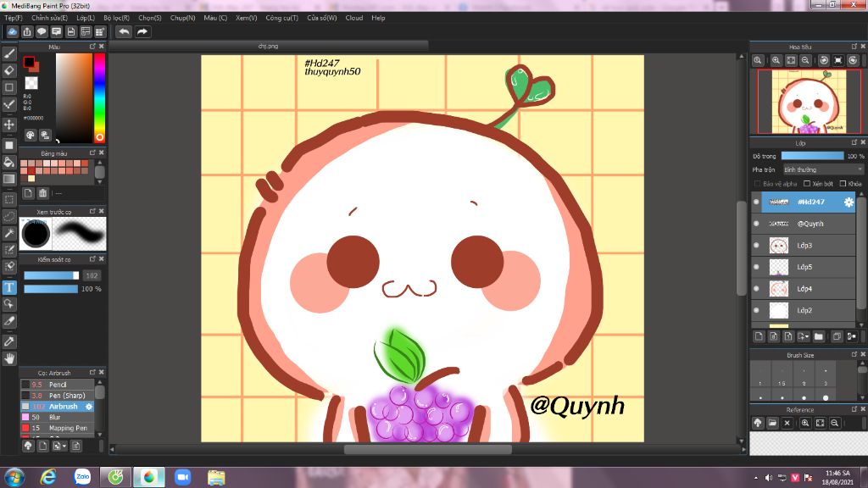
Task: Select the Lớp3 layer row
Action: [804, 245]
